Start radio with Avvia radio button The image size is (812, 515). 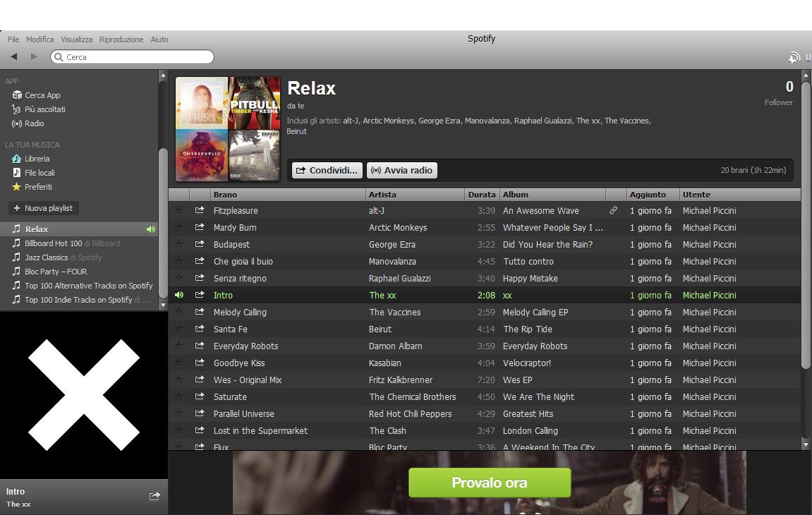(x=402, y=171)
